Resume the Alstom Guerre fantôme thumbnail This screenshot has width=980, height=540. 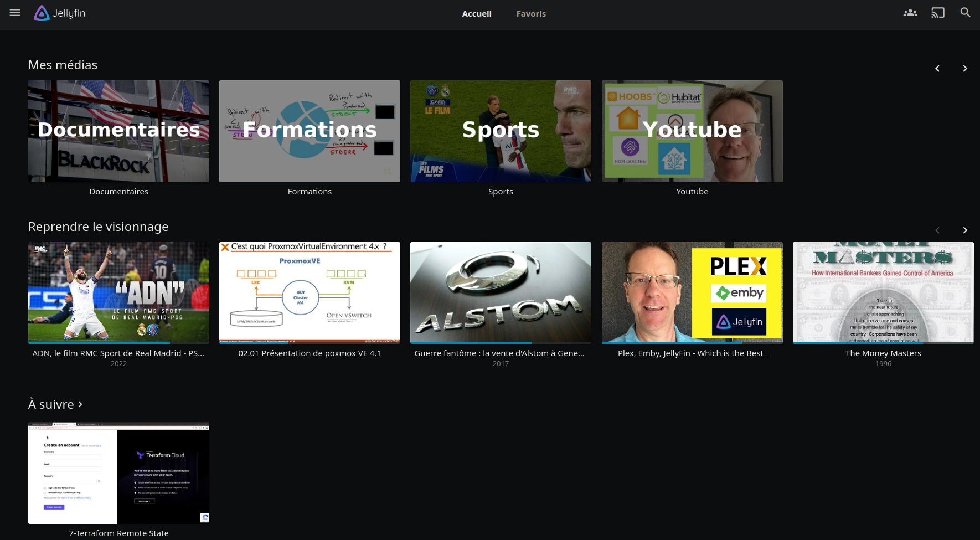coord(501,292)
